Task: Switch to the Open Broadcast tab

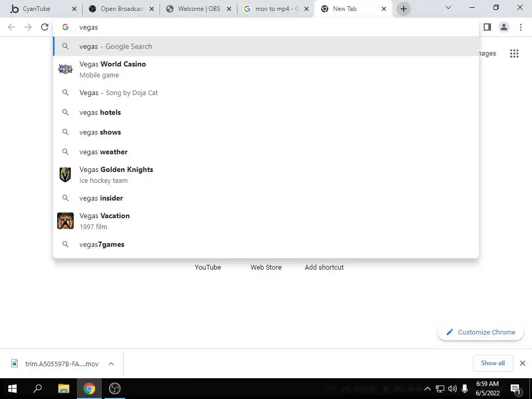Action: pos(121,9)
